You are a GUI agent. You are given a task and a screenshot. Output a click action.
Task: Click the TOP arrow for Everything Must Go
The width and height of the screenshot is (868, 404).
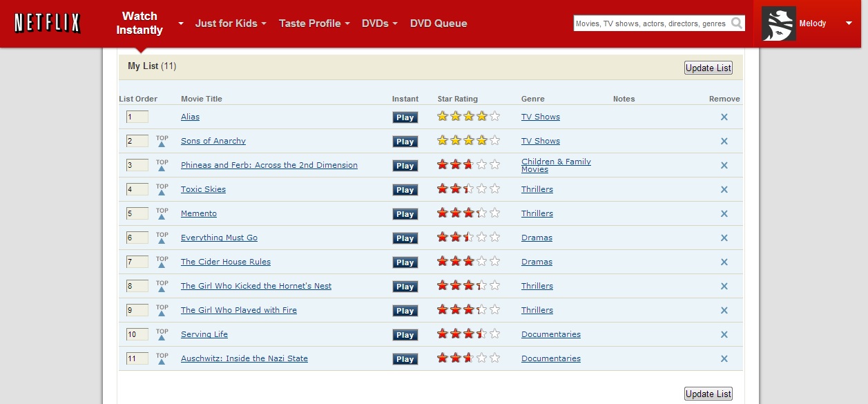(x=162, y=238)
